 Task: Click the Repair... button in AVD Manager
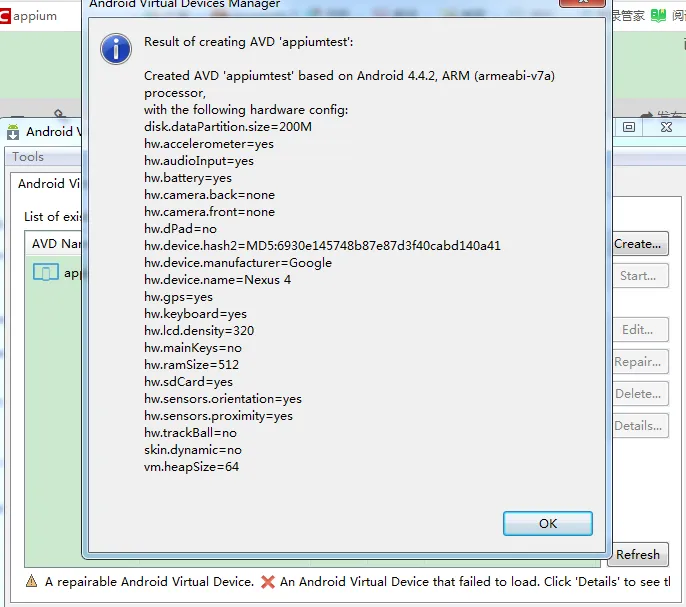(x=640, y=361)
